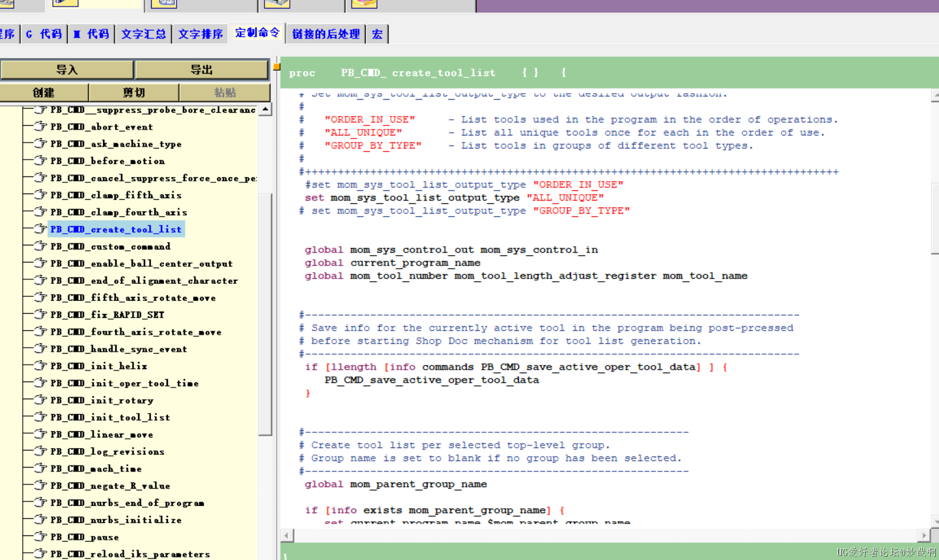This screenshot has width=939, height=560.
Task: Click code editor horizontal scroll right arrow
Action: pyautogui.click(x=924, y=535)
